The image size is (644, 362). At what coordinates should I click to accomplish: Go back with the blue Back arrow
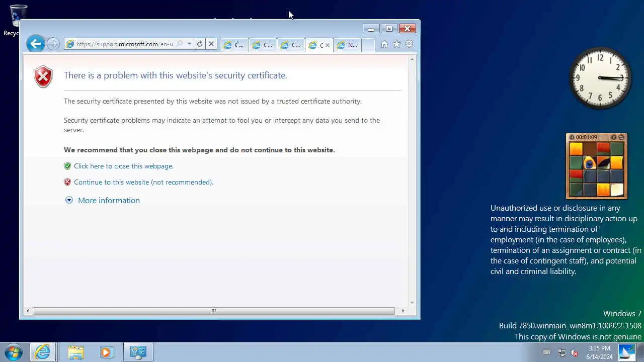click(35, 44)
